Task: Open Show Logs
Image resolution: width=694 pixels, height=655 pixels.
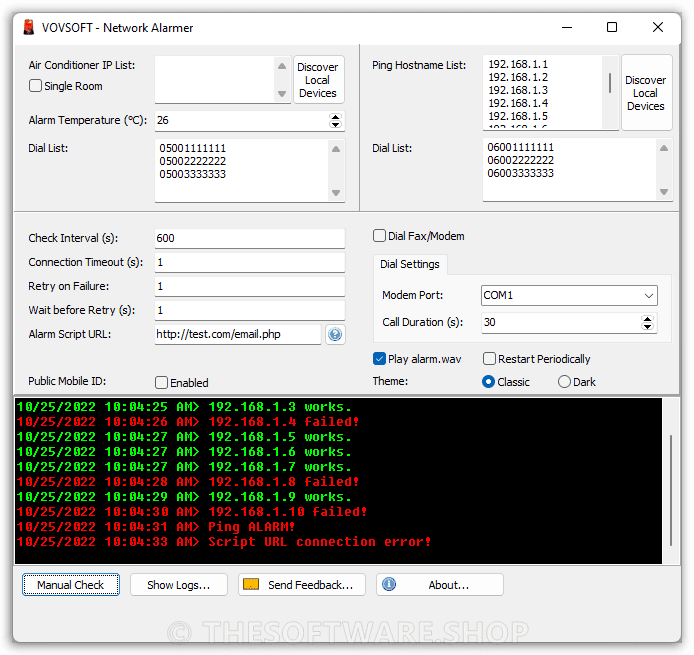Action: click(179, 585)
